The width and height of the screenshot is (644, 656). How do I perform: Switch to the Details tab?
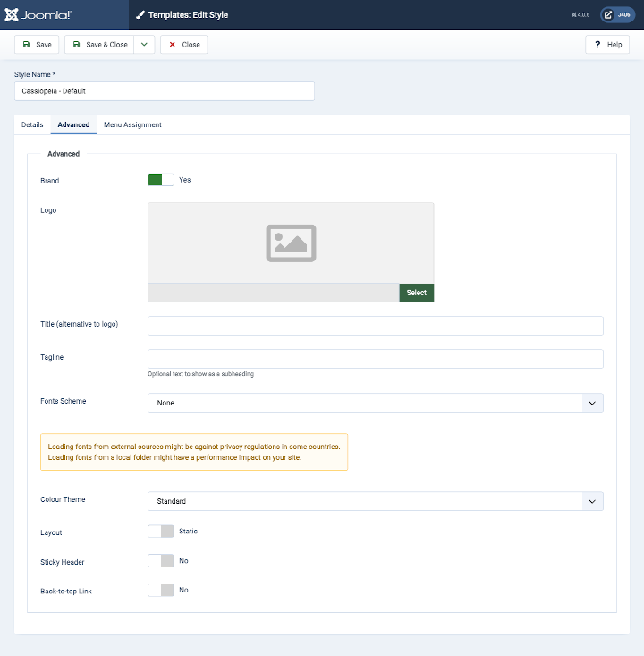click(x=32, y=125)
